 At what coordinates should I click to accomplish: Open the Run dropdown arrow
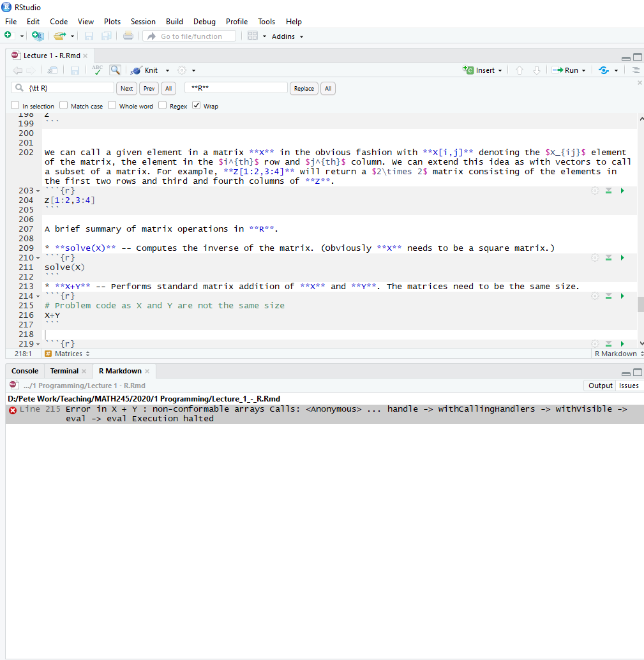(584, 71)
